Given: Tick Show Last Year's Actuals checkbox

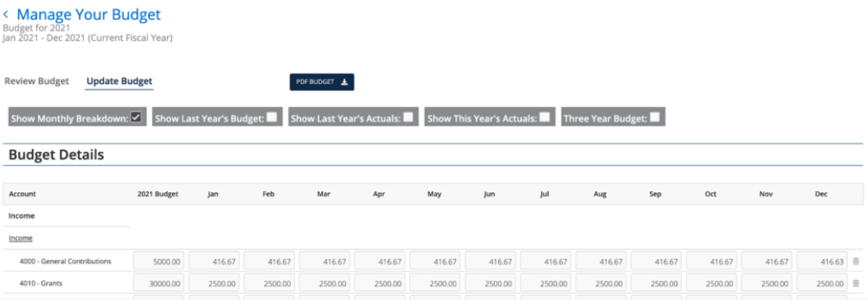Looking at the screenshot, I should tap(408, 118).
